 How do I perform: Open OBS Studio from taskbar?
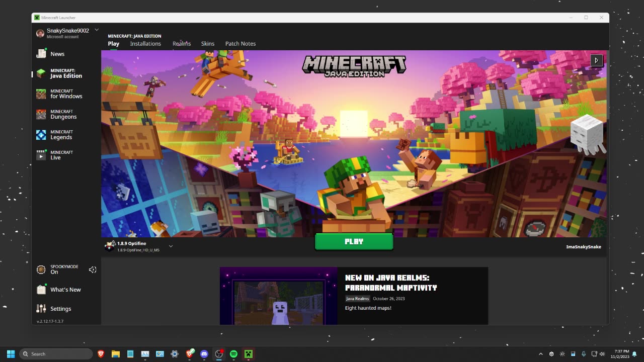(x=219, y=354)
